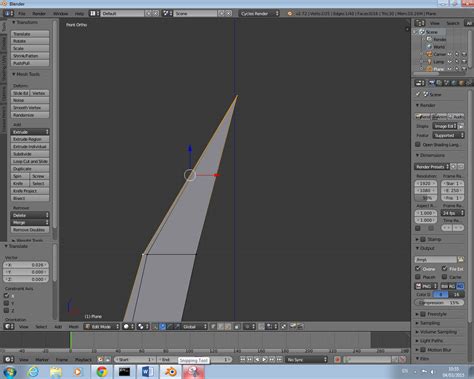474x379 pixels.
Task: Switch to World properties tab icon
Action: (x=454, y=83)
